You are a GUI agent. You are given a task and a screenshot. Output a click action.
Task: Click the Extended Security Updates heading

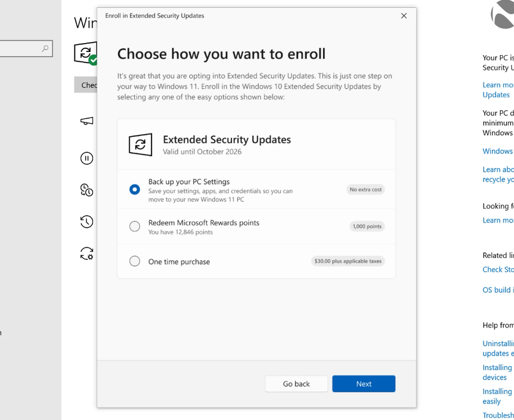tap(227, 140)
